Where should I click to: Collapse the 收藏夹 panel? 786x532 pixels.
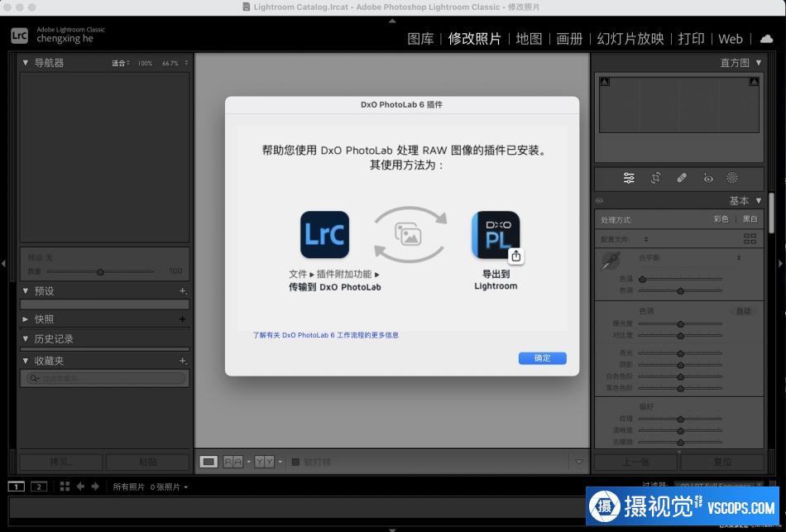click(26, 361)
